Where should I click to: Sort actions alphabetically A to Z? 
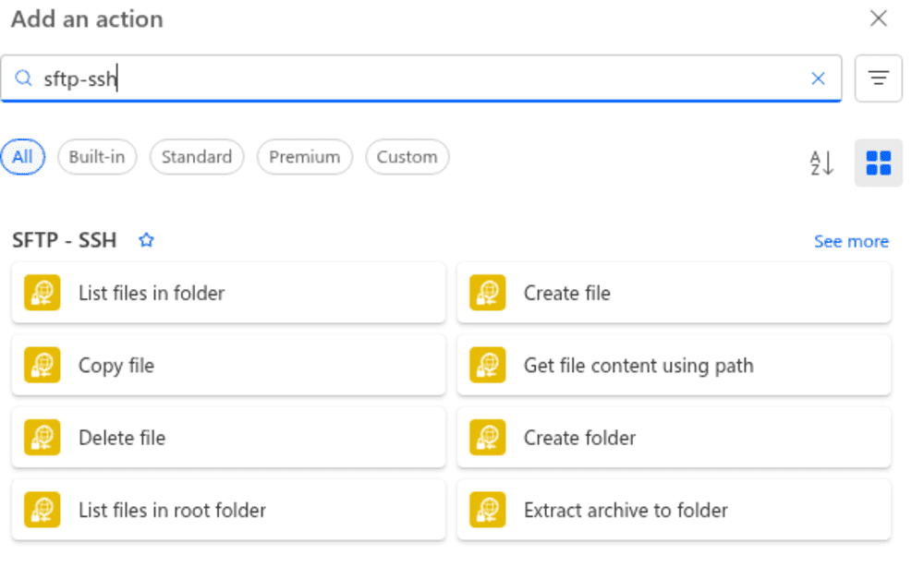pos(821,163)
